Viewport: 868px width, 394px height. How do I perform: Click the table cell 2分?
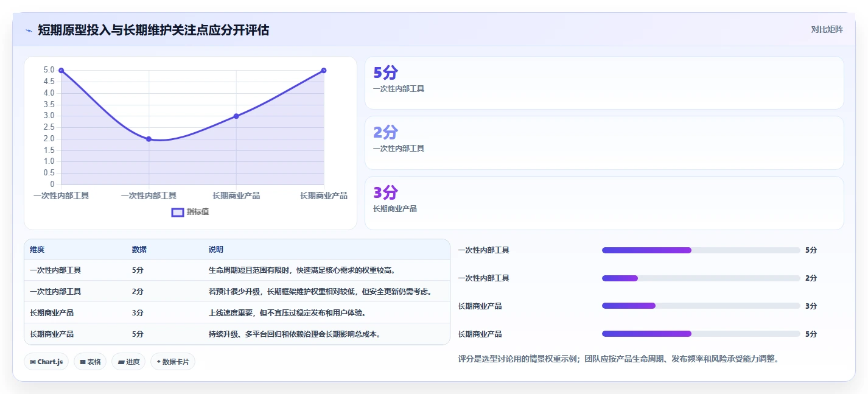pos(138,292)
